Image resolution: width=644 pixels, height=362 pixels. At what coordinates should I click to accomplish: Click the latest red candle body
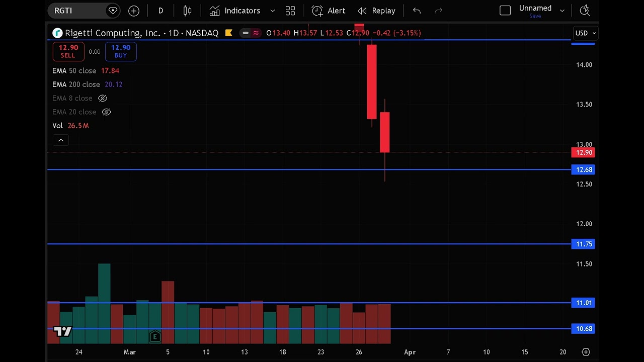pos(385,132)
